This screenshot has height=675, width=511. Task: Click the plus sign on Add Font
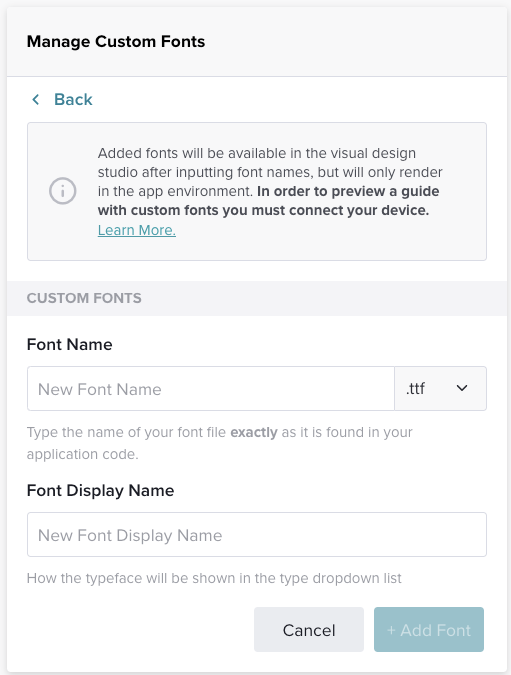pyautogui.click(x=391, y=630)
